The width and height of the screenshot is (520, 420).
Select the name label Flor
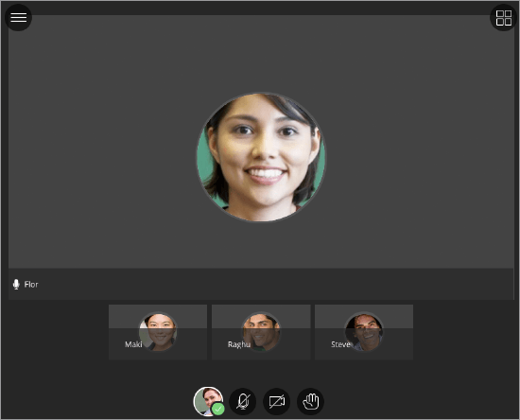coord(31,285)
